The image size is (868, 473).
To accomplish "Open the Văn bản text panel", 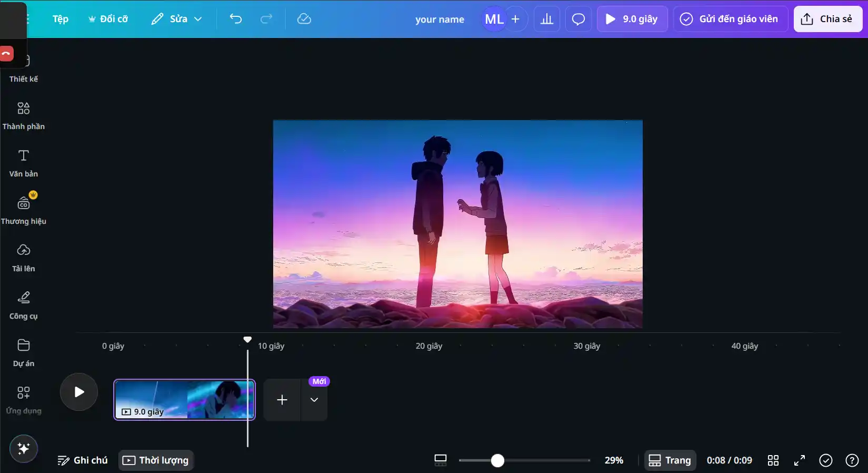I will click(x=23, y=163).
